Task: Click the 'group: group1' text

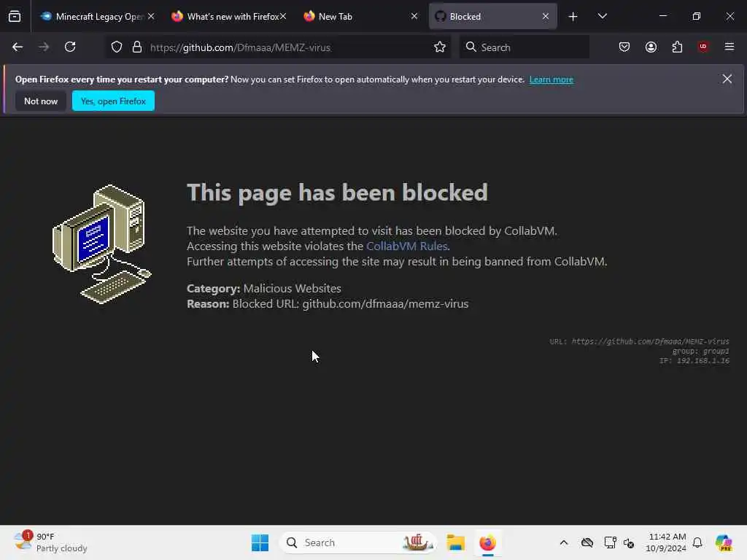Action: tap(700, 351)
